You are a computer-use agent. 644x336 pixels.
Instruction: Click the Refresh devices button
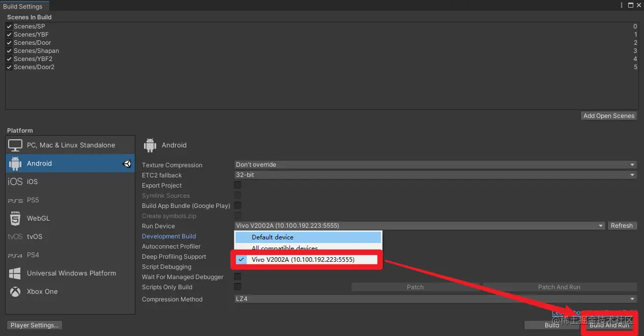[622, 226]
